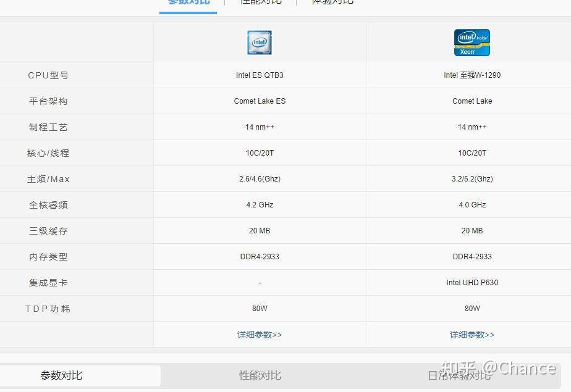Click the CPU name Intel ES QTB3
571x392 pixels.
(x=260, y=75)
